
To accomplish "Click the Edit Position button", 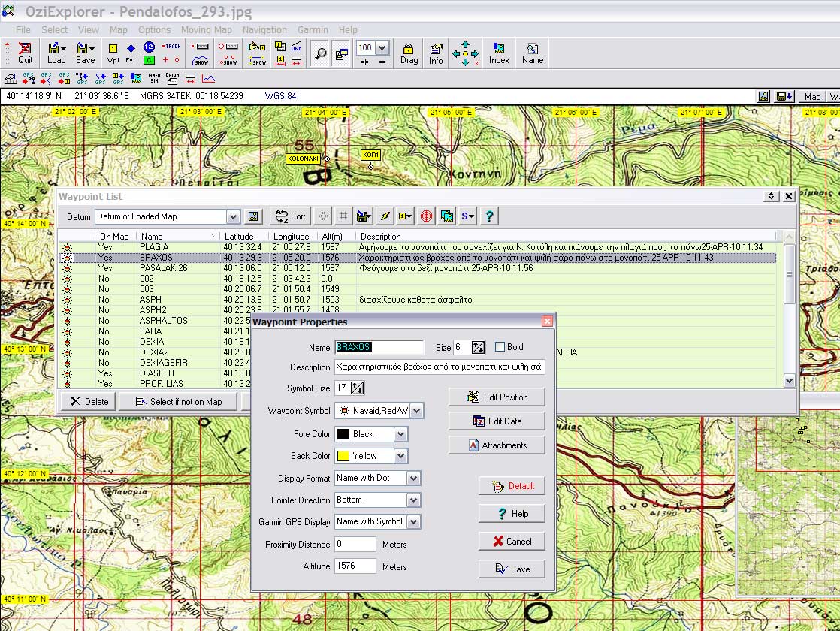I will [x=497, y=397].
